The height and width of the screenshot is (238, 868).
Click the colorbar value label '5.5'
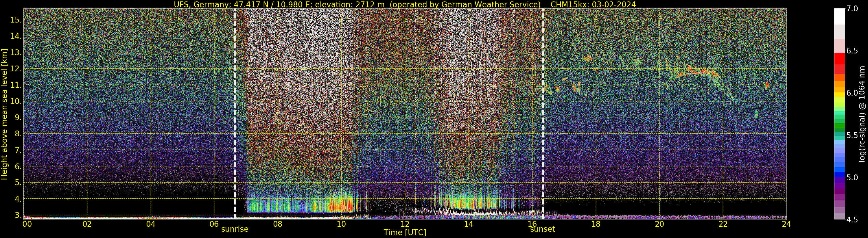click(x=852, y=135)
